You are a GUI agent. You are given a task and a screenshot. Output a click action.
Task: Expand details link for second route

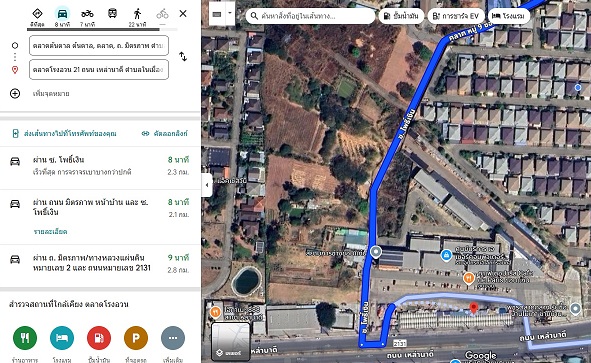click(x=51, y=231)
